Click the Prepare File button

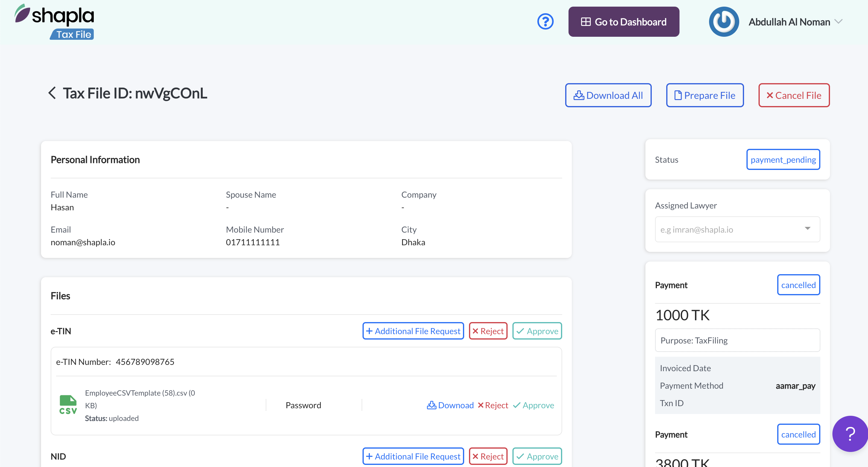coord(705,95)
